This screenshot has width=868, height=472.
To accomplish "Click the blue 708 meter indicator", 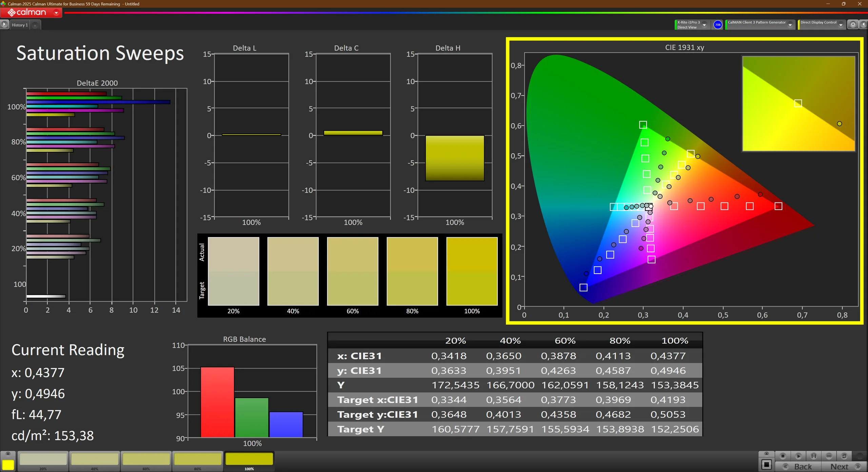I will (718, 25).
